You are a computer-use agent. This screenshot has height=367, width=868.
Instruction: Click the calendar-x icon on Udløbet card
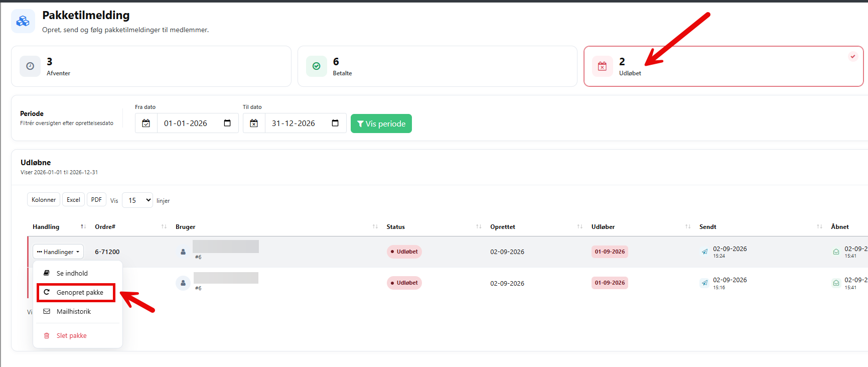(x=603, y=66)
